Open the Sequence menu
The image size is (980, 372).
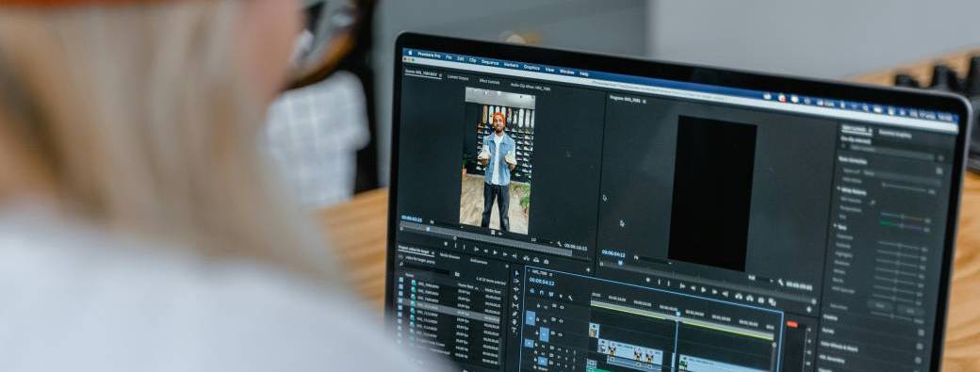pyautogui.click(x=489, y=62)
